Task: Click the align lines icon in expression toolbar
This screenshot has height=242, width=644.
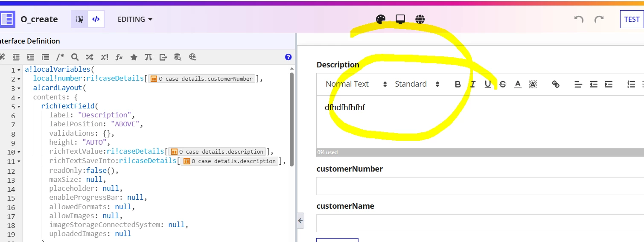Action: pyautogui.click(x=45, y=57)
